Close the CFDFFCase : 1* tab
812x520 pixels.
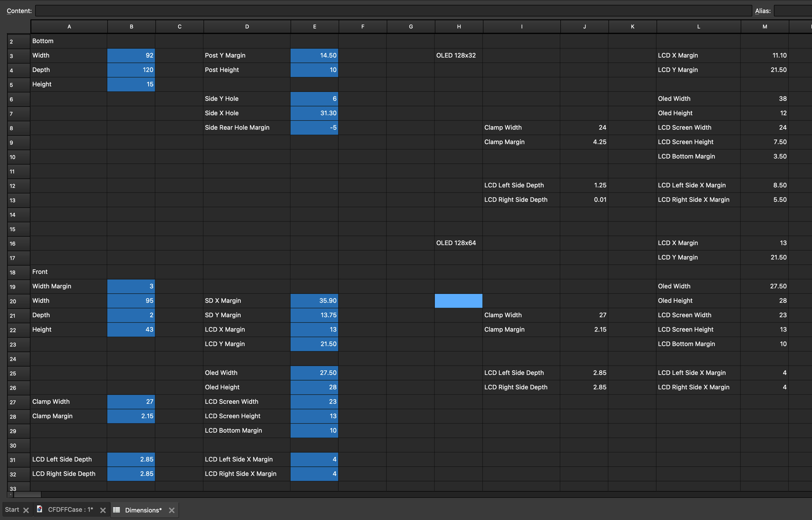103,510
